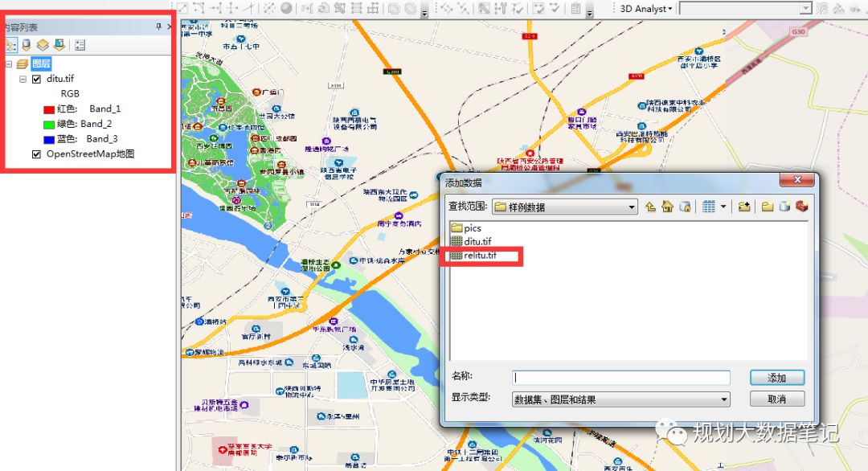Image resolution: width=868 pixels, height=471 pixels.
Task: Open the 3D Analyst menu
Action: point(645,9)
